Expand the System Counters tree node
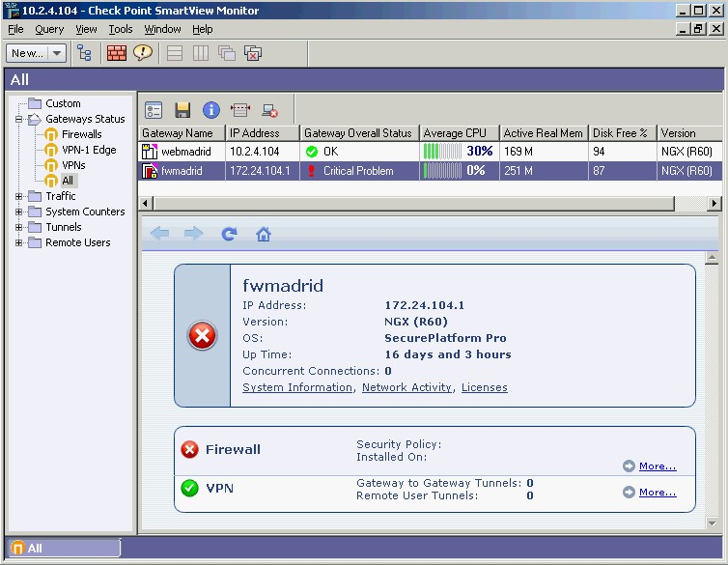 coord(19,212)
